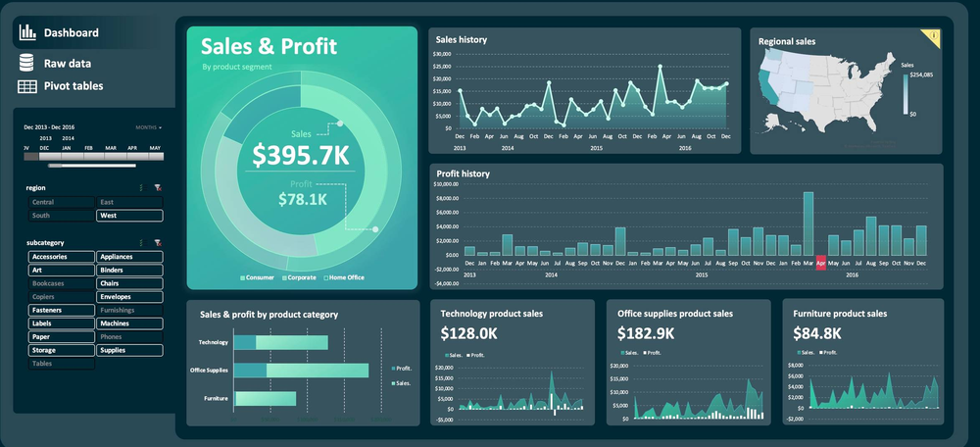Click the Regional sales title
Viewport: 980px width, 447px height.
point(787,42)
